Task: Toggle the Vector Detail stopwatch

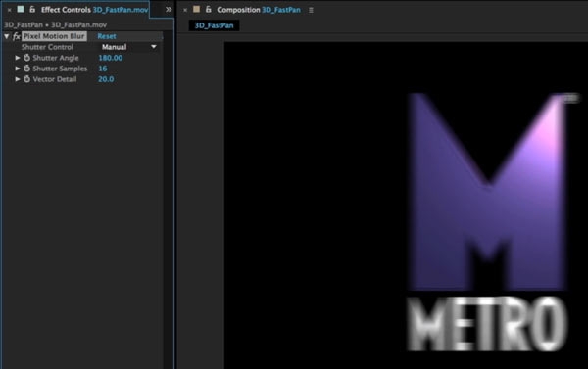Action: [x=26, y=79]
